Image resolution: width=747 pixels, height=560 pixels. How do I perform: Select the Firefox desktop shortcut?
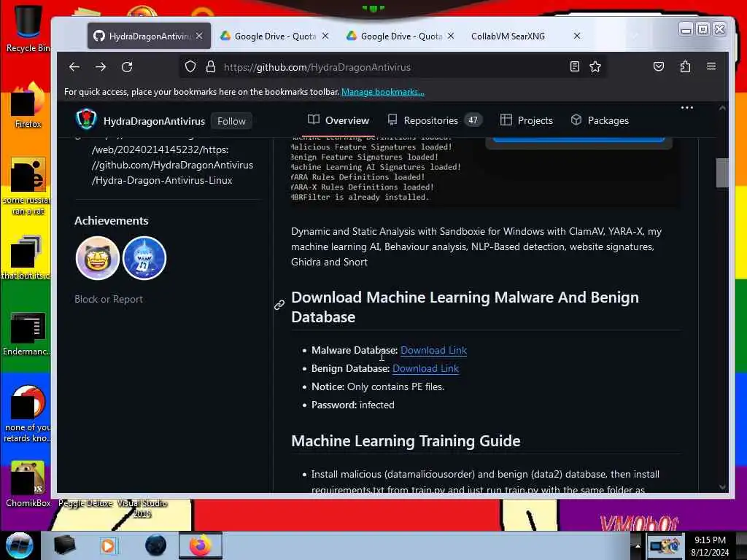tap(28, 105)
